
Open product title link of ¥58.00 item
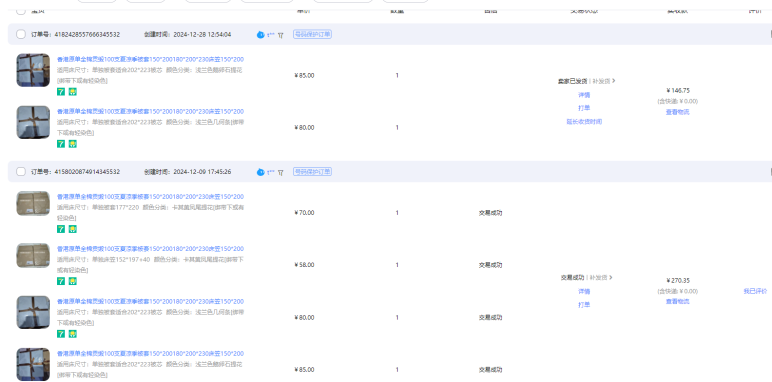pos(150,249)
